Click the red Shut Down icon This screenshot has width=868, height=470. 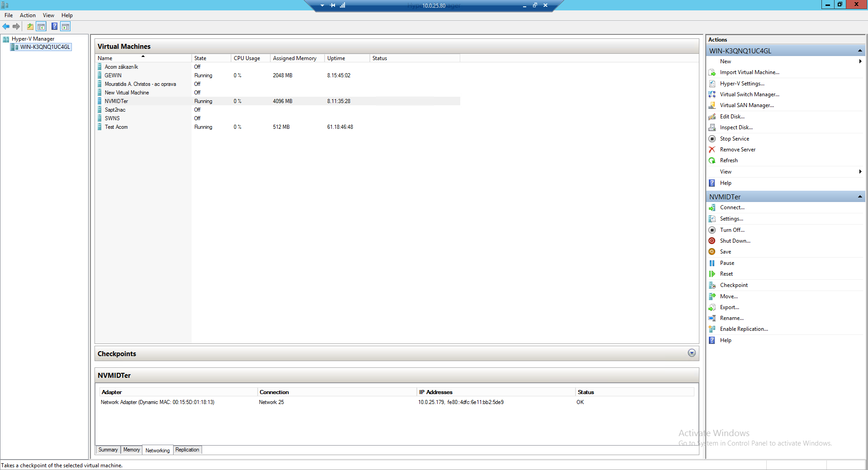click(x=712, y=241)
